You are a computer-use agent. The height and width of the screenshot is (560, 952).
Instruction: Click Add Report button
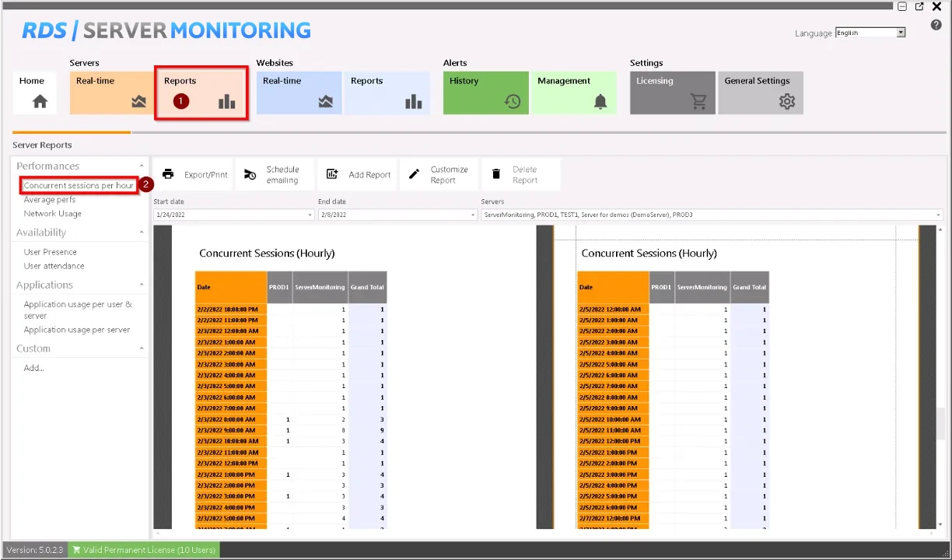click(x=359, y=175)
